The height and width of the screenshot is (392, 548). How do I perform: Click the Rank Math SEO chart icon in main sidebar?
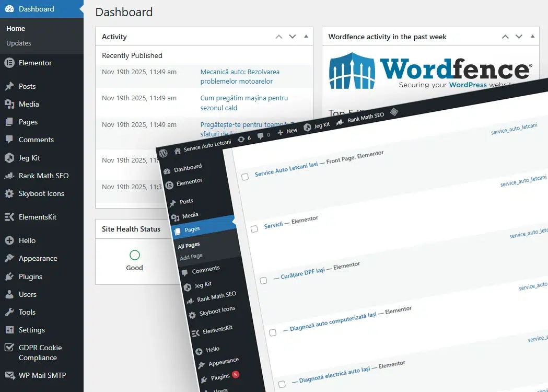click(x=9, y=176)
